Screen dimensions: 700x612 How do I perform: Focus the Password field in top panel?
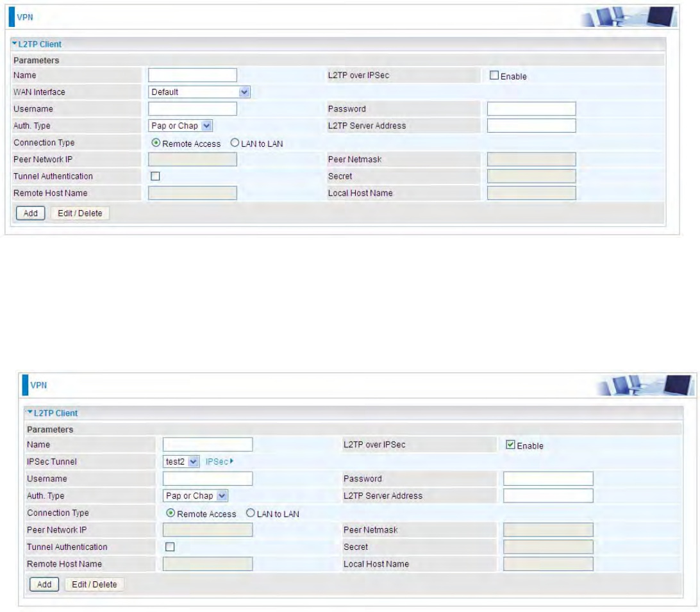pos(531,109)
